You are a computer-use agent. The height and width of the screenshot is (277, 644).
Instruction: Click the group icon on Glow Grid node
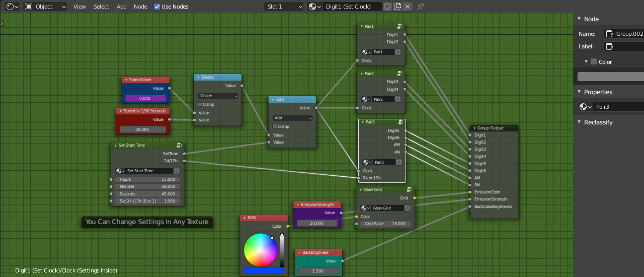point(409,189)
